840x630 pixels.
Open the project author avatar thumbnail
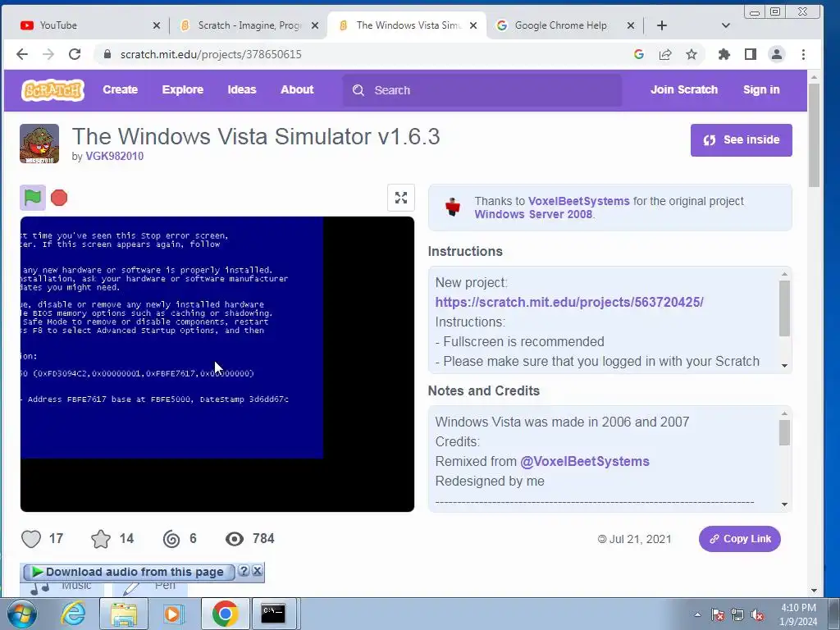pos(39,144)
